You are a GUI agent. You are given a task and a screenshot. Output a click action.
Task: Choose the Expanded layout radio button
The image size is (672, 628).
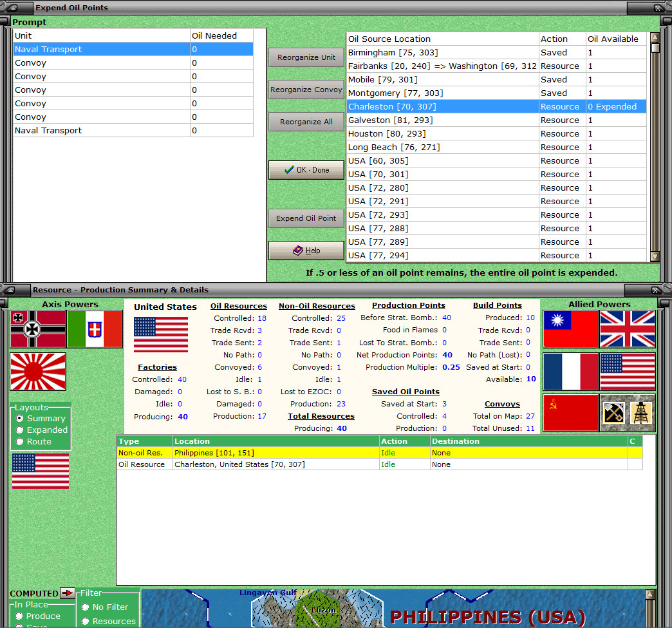pyautogui.click(x=20, y=430)
